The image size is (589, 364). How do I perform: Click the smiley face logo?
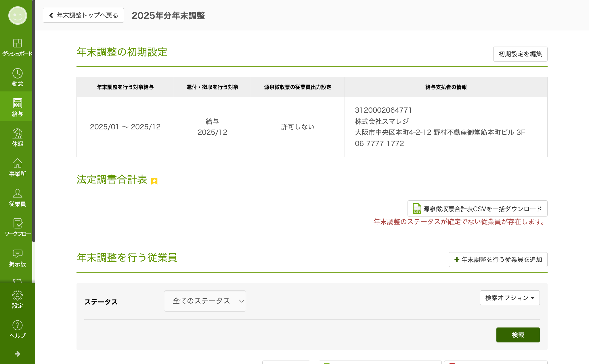(17, 16)
